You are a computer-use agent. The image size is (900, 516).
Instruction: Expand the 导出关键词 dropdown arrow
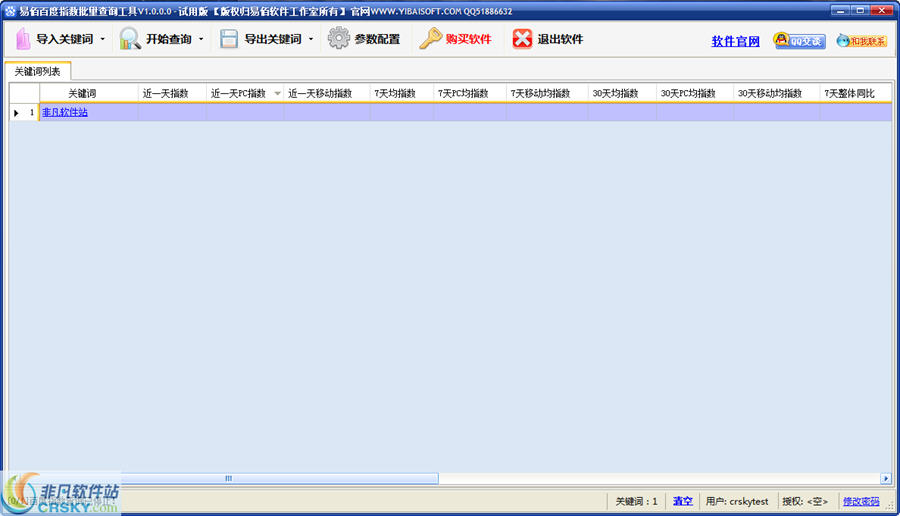pos(311,39)
